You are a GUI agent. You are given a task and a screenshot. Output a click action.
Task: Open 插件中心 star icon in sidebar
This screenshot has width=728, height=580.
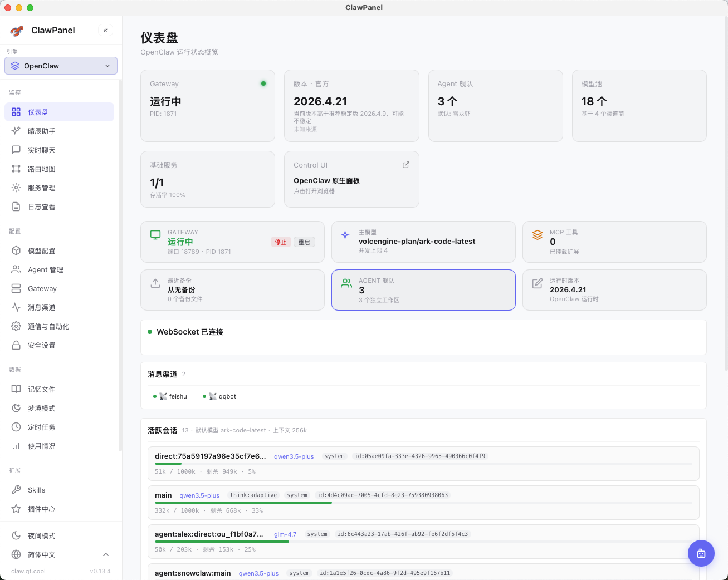point(16,509)
